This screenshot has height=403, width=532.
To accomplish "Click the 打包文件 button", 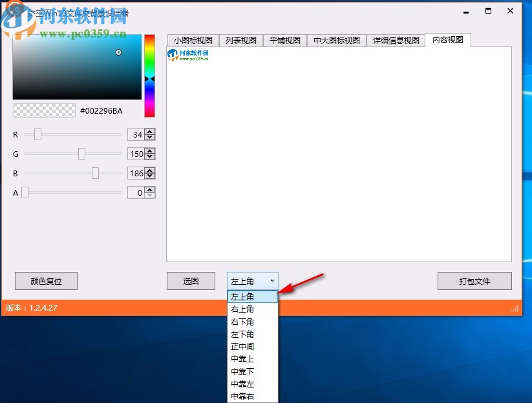I will [x=475, y=281].
